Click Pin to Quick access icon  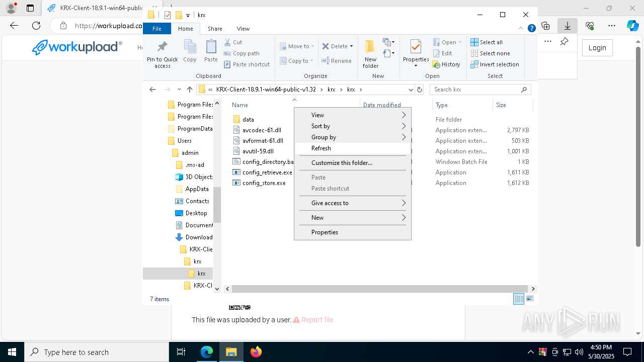click(x=162, y=54)
